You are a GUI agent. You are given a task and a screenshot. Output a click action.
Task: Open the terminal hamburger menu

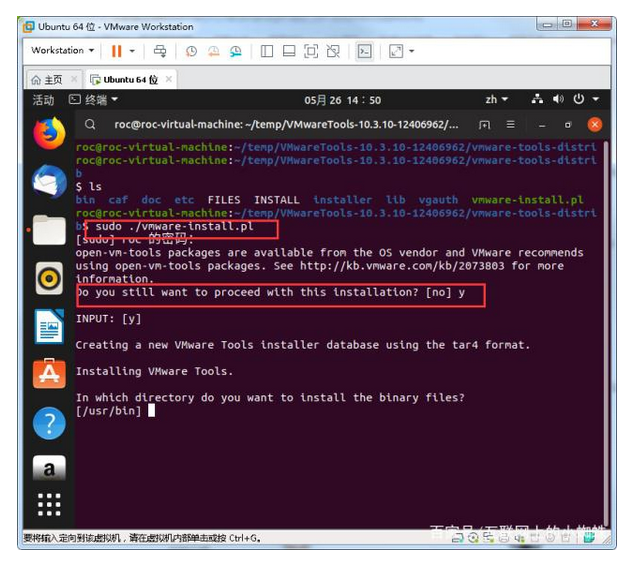511,125
